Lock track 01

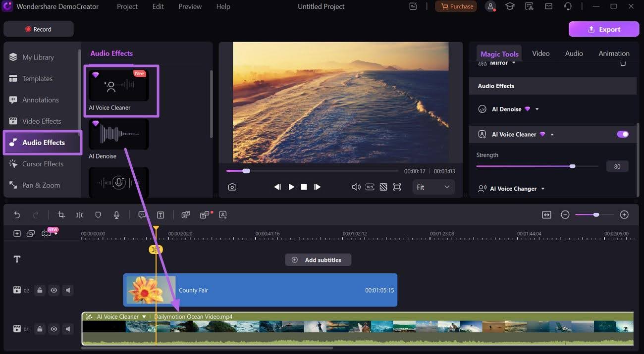pos(40,329)
